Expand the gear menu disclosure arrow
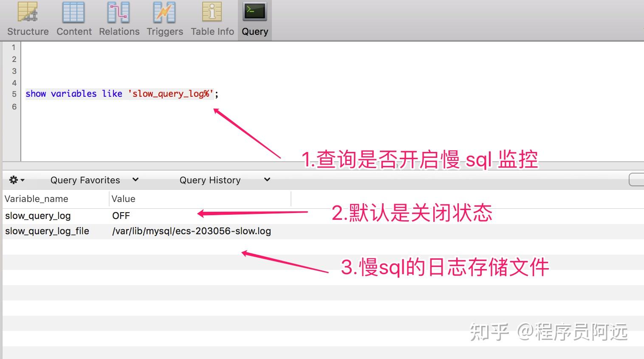Image resolution: width=644 pixels, height=359 pixels. [x=22, y=179]
